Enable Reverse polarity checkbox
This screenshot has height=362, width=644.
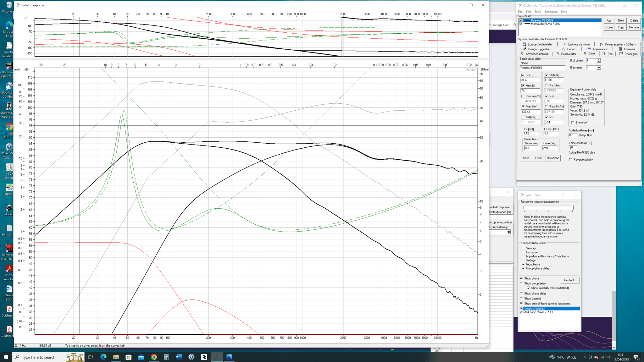[570, 160]
